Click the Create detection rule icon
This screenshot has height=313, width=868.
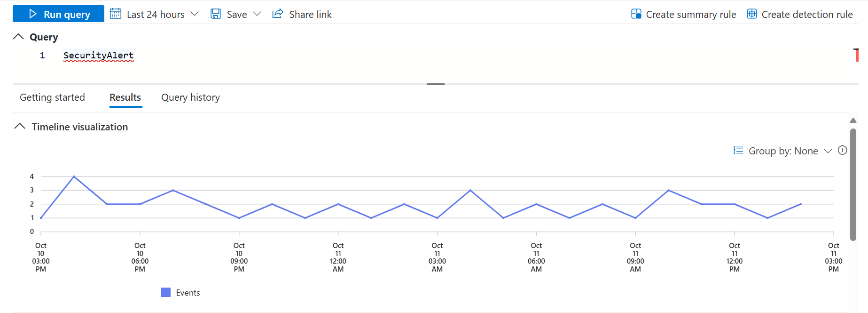point(752,14)
